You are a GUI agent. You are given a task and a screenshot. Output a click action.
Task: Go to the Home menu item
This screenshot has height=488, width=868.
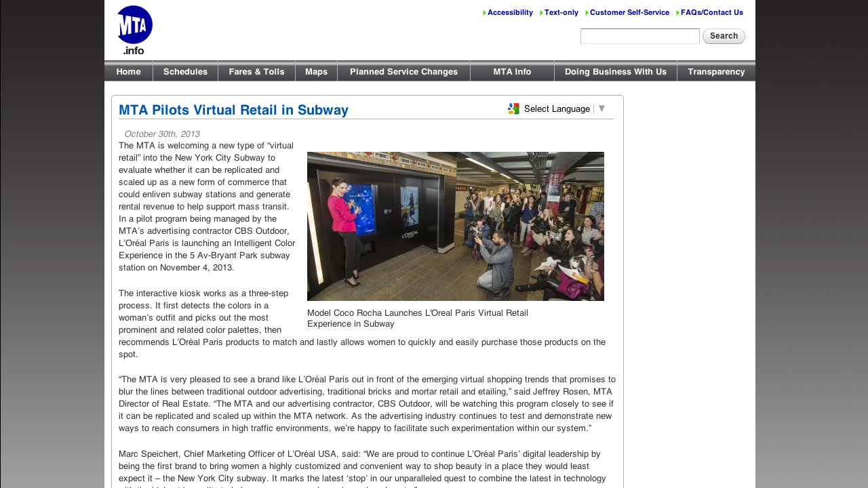(129, 71)
